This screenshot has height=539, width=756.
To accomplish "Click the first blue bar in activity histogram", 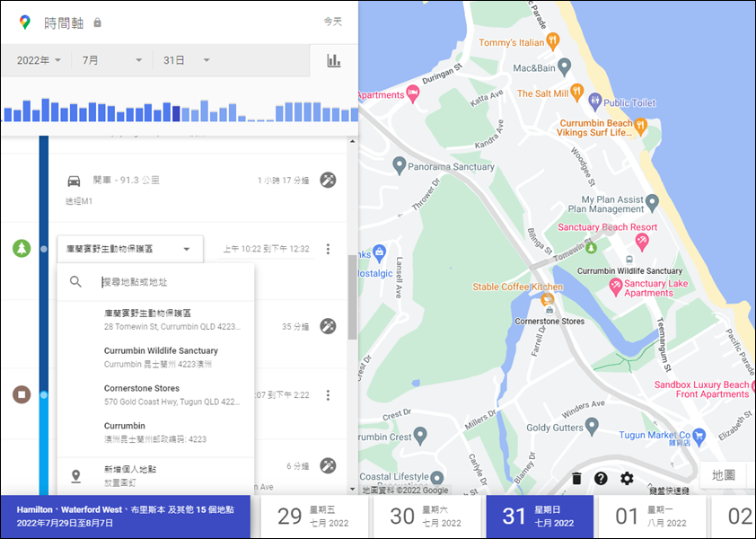I will coord(8,114).
